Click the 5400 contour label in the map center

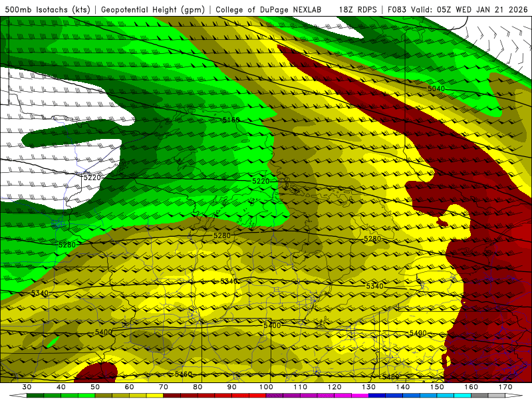pos(272,325)
